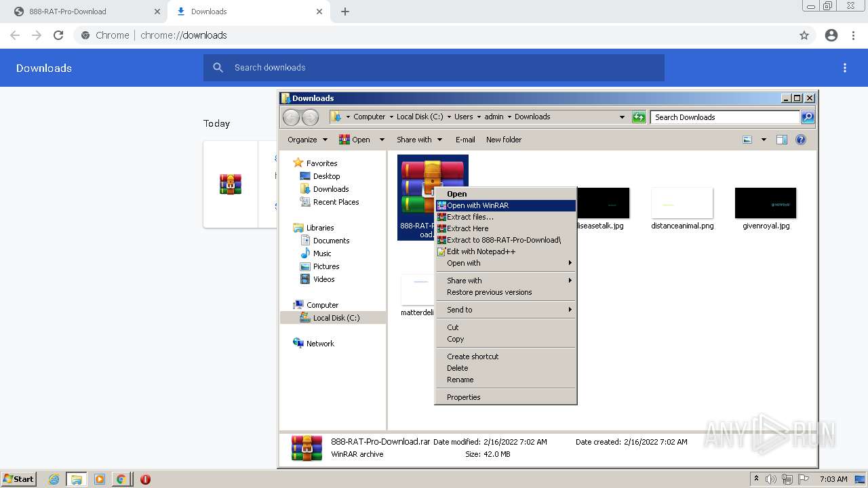This screenshot has width=868, height=488.
Task: Choose Copy from context menu
Action: (506, 339)
